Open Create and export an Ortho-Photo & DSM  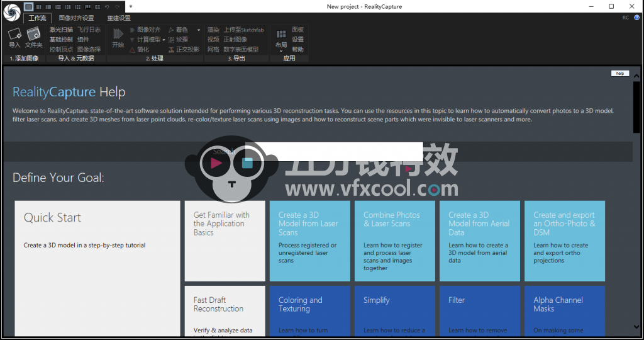point(565,241)
